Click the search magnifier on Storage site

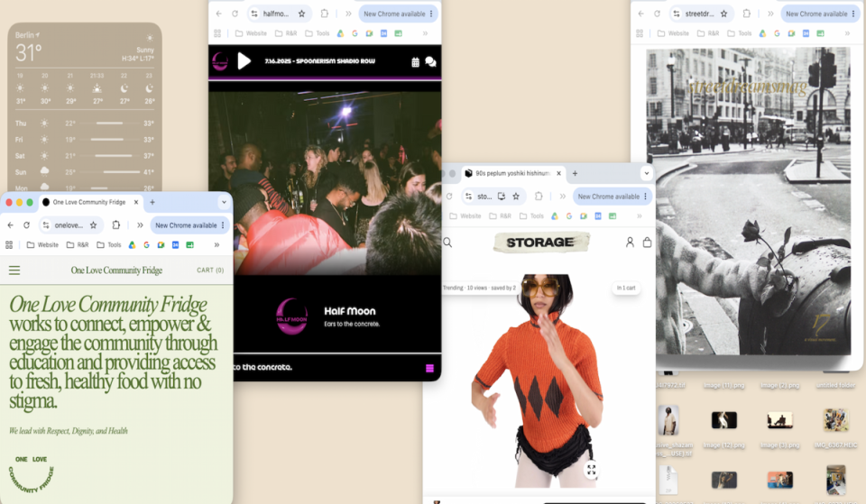tap(448, 243)
